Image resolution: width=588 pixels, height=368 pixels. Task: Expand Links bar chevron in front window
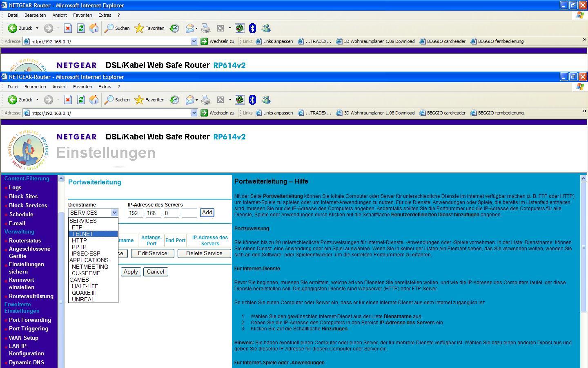point(584,111)
